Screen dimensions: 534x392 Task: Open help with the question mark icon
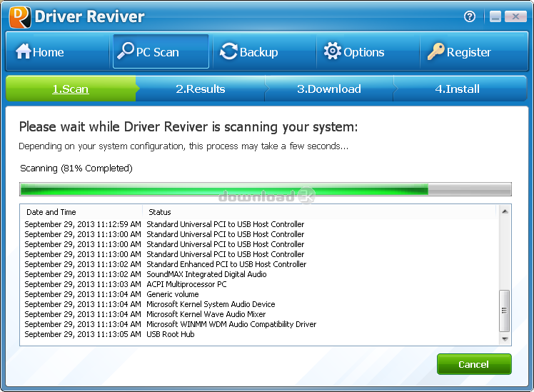pos(470,16)
